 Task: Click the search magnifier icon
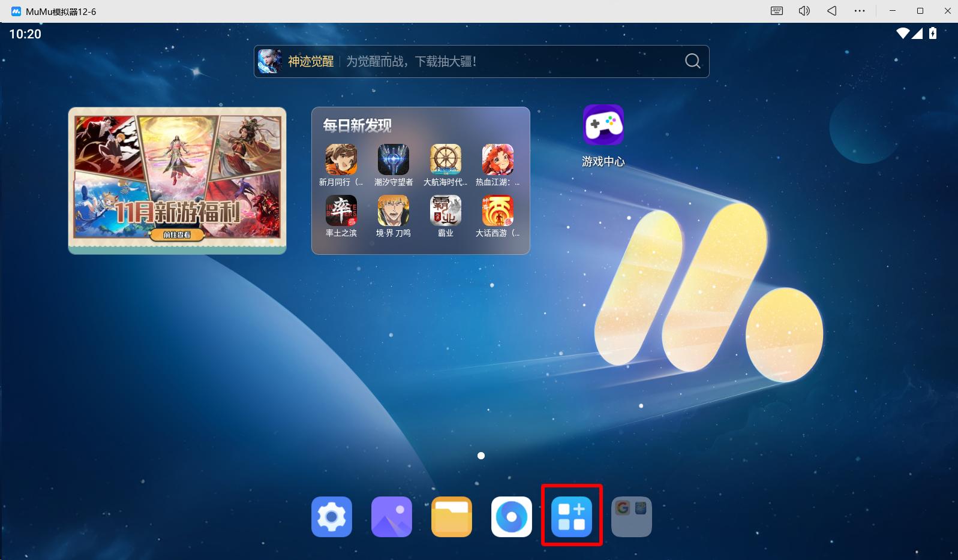point(692,61)
